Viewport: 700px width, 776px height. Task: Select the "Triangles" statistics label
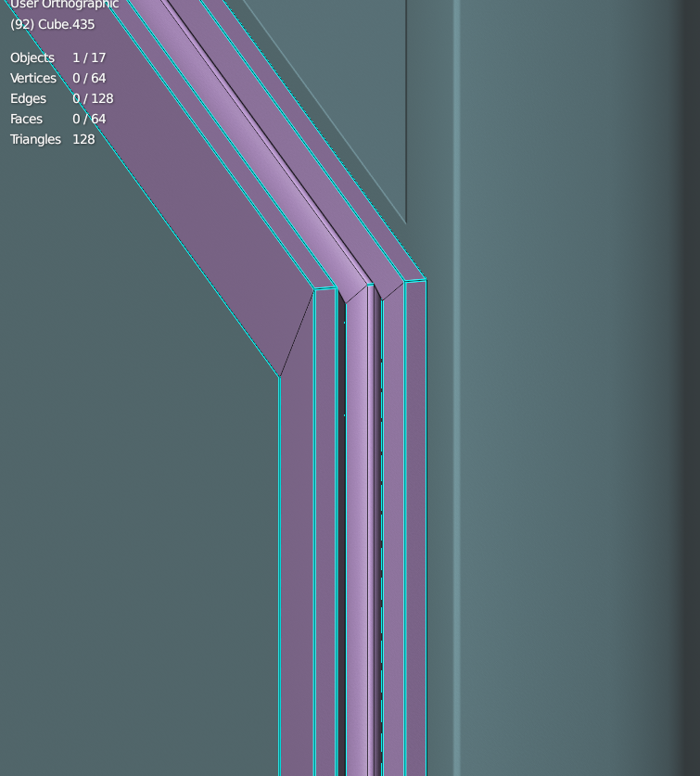point(35,140)
